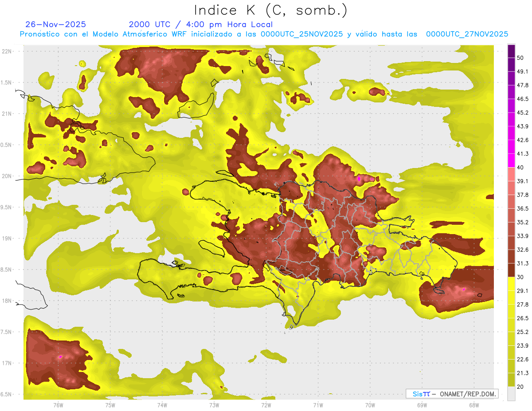Click the colorbar label "26.5"
This screenshot has width=532, height=411.
pyautogui.click(x=523, y=318)
